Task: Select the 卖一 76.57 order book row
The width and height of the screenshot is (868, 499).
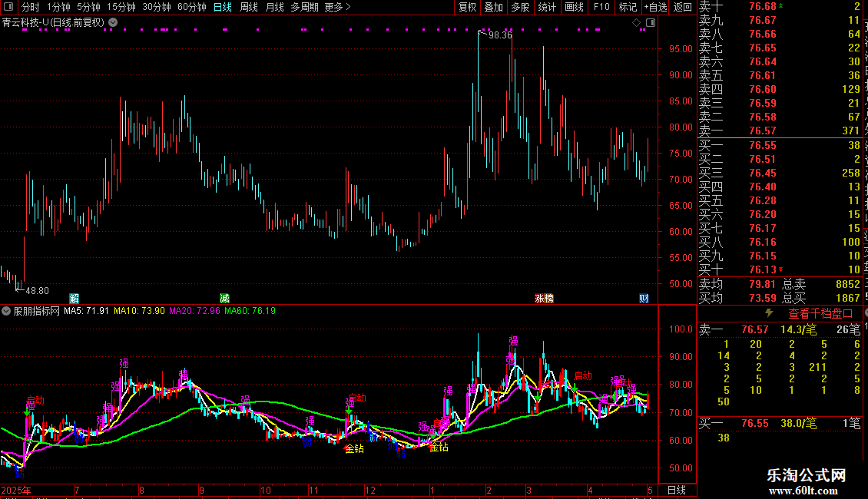Action: click(x=780, y=131)
